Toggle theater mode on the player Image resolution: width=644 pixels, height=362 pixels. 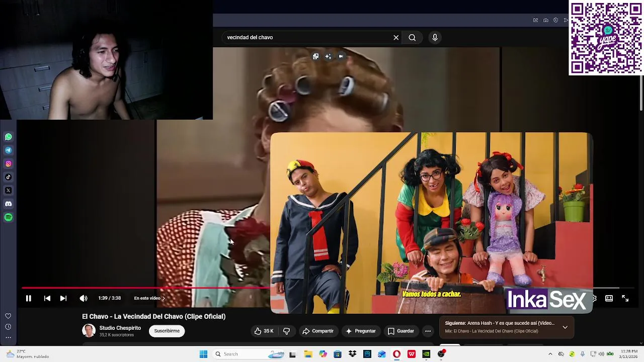pyautogui.click(x=609, y=298)
